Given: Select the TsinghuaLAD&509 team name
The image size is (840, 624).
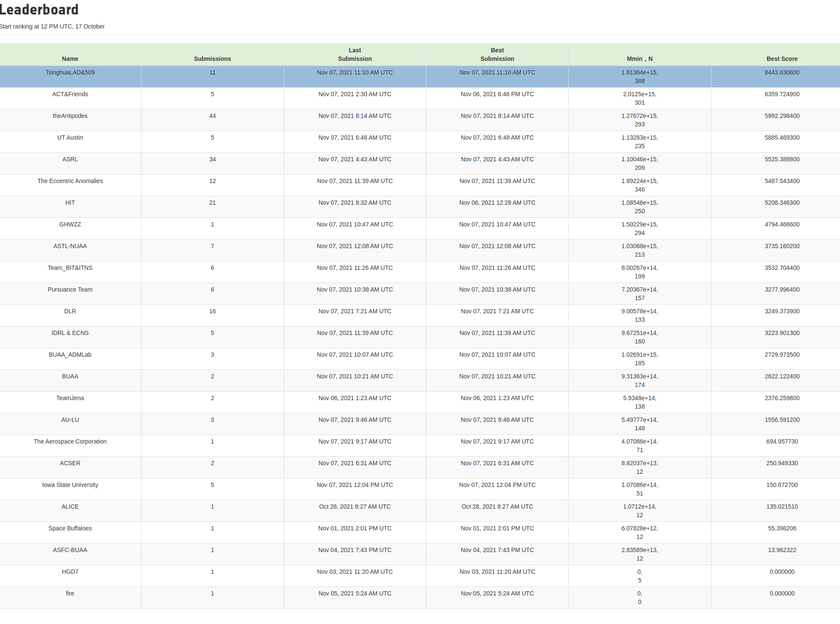Looking at the screenshot, I should click(70, 72).
